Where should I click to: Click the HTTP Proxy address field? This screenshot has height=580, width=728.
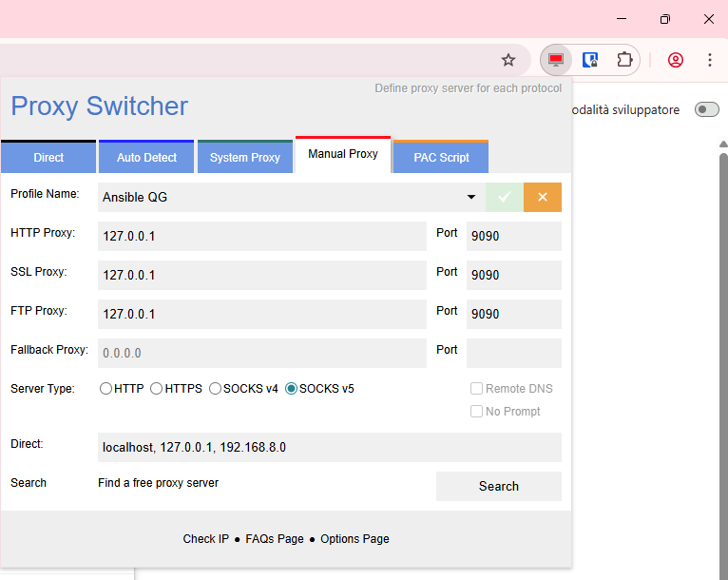coord(261,237)
